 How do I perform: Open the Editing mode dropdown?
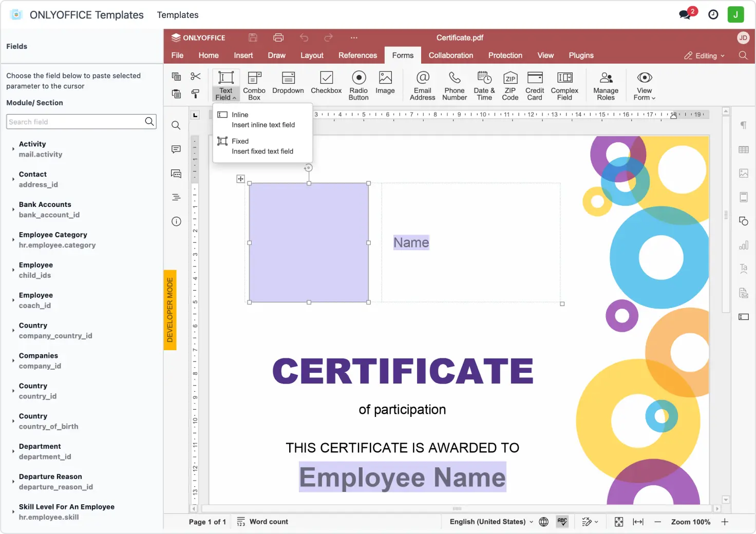pyautogui.click(x=704, y=55)
